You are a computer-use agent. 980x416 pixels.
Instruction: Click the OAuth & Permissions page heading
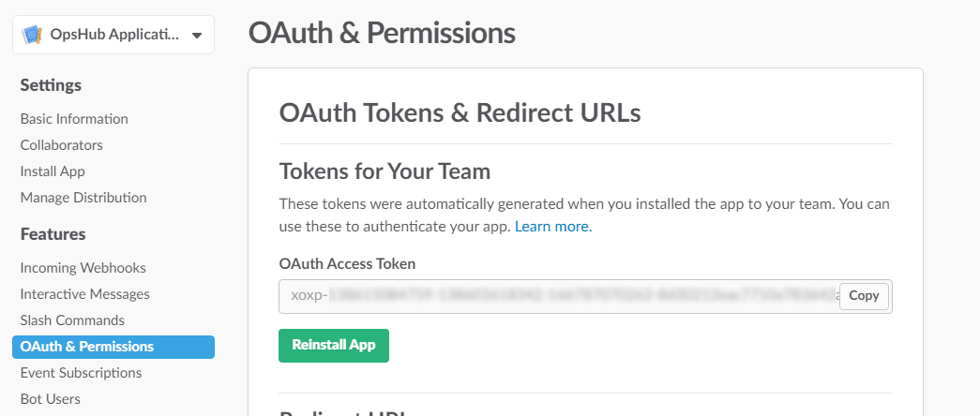click(382, 33)
